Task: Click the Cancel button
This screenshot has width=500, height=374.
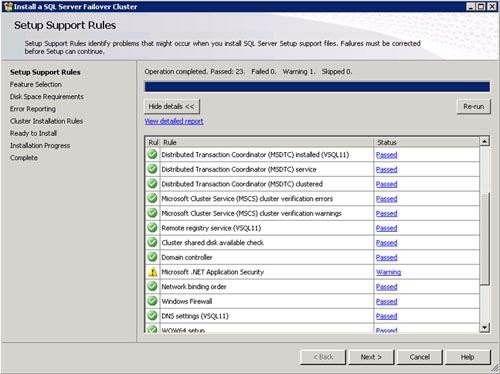Action: pyautogui.click(x=420, y=357)
